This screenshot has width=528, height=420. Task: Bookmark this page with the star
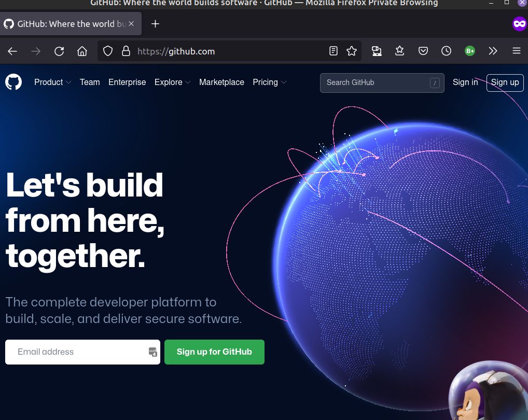pos(352,51)
